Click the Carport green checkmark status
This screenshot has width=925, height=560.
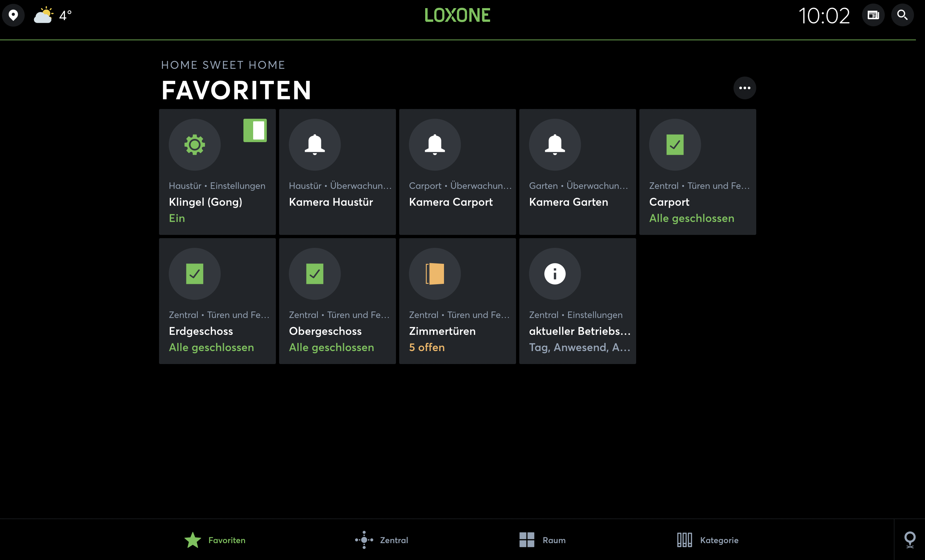[675, 144]
